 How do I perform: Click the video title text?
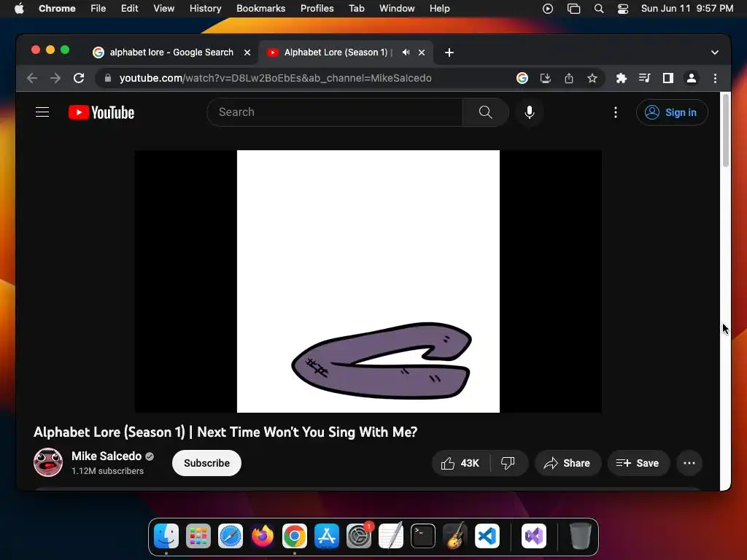pyautogui.click(x=225, y=432)
